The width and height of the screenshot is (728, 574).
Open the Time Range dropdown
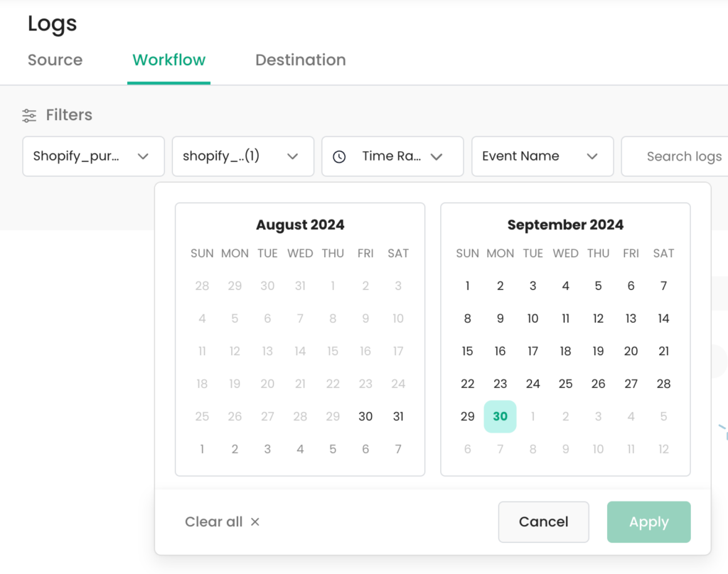click(392, 156)
